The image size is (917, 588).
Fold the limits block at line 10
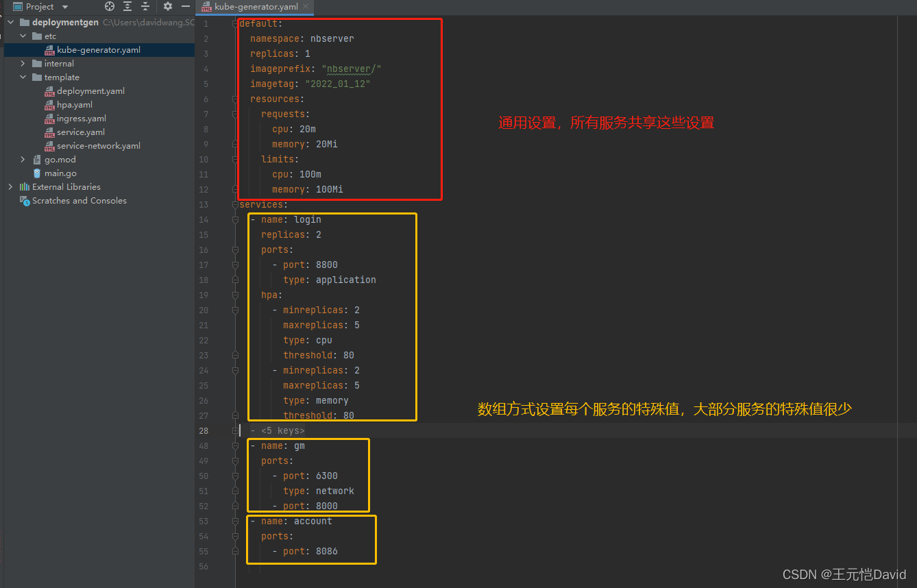[235, 160]
